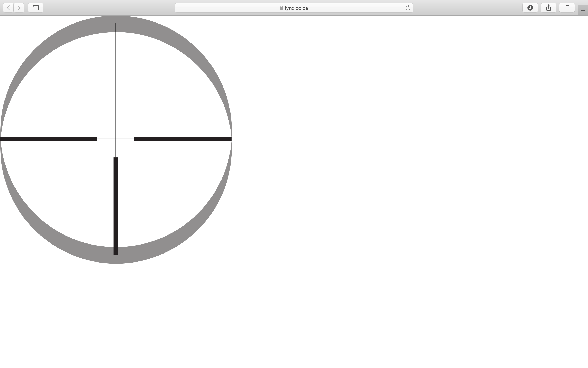
Task: Open the Downloads list
Action: (x=530, y=8)
